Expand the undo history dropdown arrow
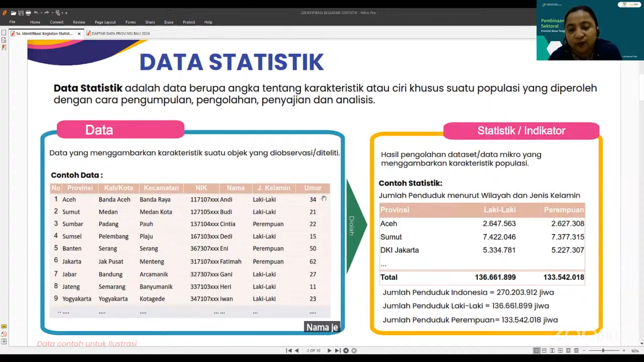The width and height of the screenshot is (644, 362). [41, 13]
